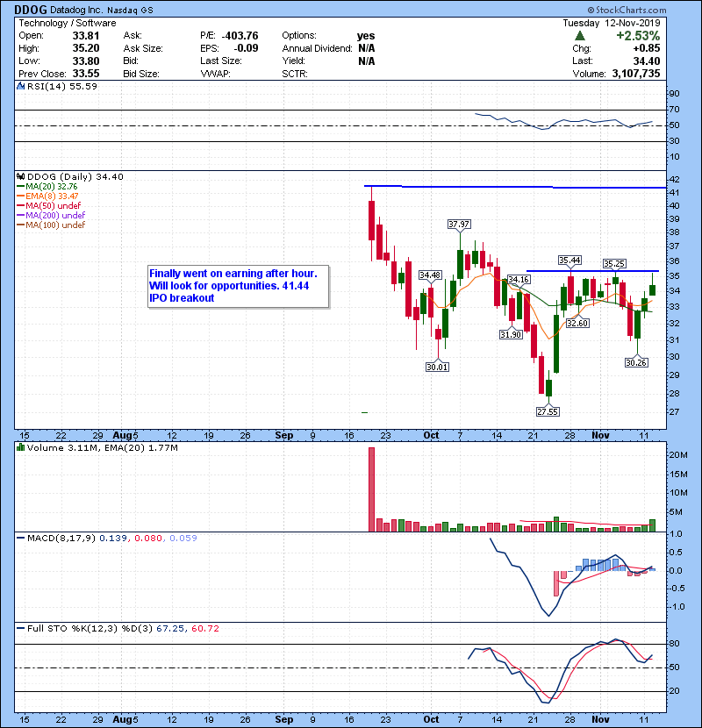Click the 34.16 price label
The image size is (702, 728).
(519, 280)
